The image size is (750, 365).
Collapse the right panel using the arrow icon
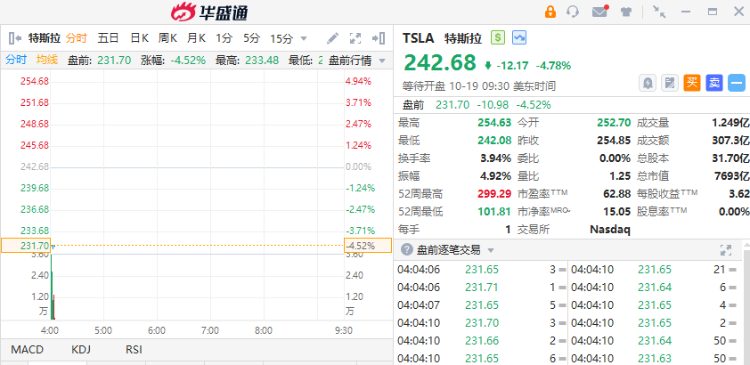(378, 38)
